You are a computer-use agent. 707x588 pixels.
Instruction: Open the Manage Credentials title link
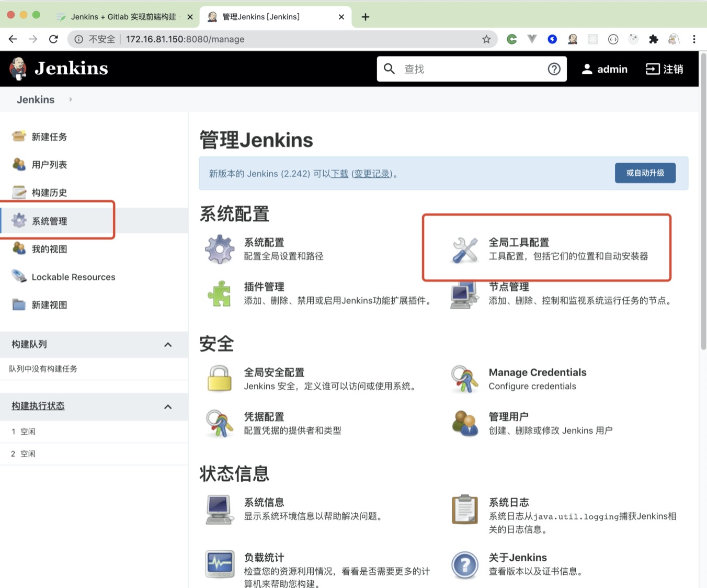click(x=538, y=372)
